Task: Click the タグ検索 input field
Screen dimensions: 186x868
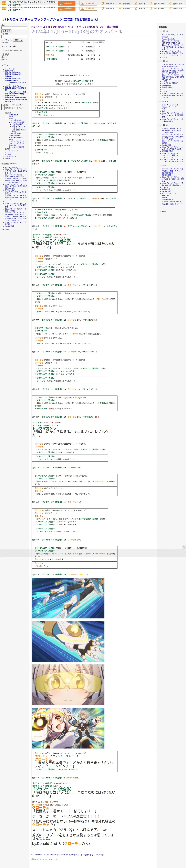Action: coord(14,36)
